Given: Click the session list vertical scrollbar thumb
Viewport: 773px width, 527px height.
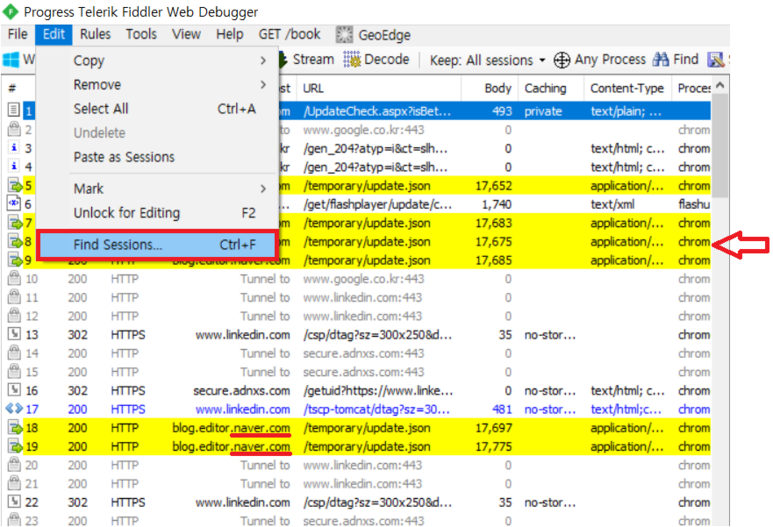Looking at the screenshot, I should 720,146.
